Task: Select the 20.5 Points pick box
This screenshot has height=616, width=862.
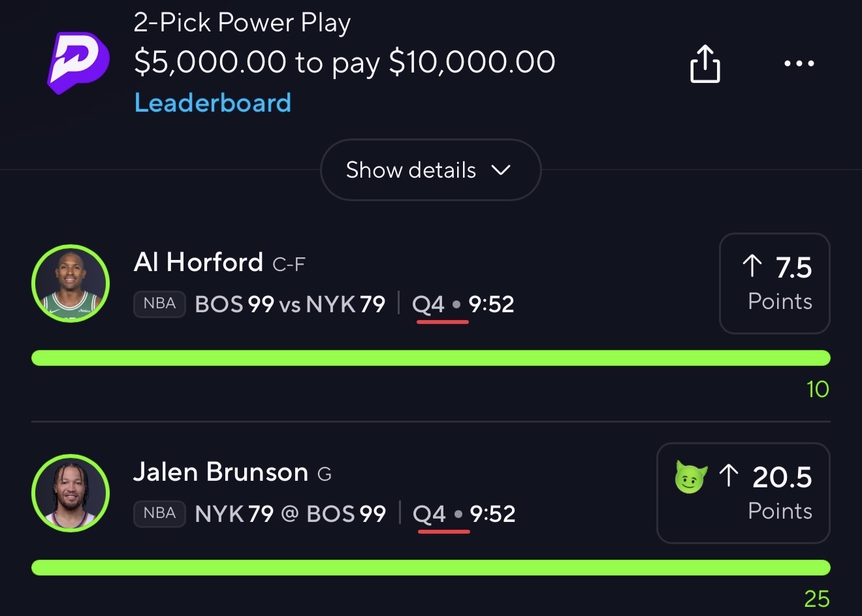Action: click(742, 493)
